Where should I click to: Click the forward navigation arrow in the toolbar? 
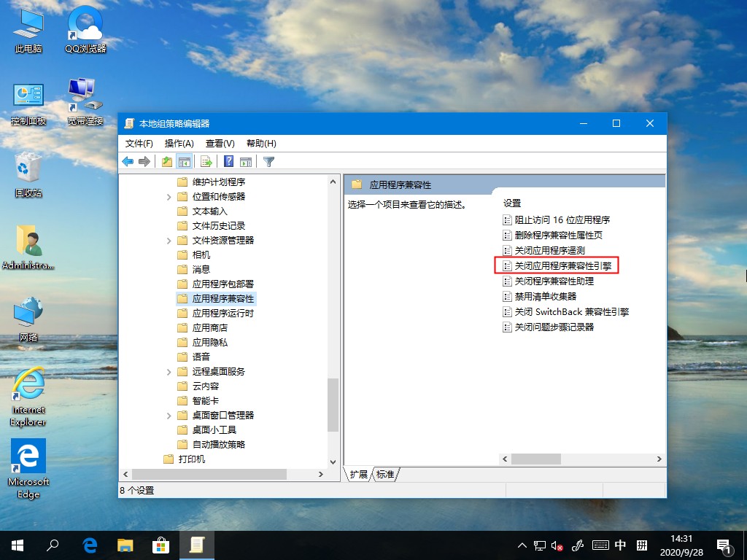(146, 161)
